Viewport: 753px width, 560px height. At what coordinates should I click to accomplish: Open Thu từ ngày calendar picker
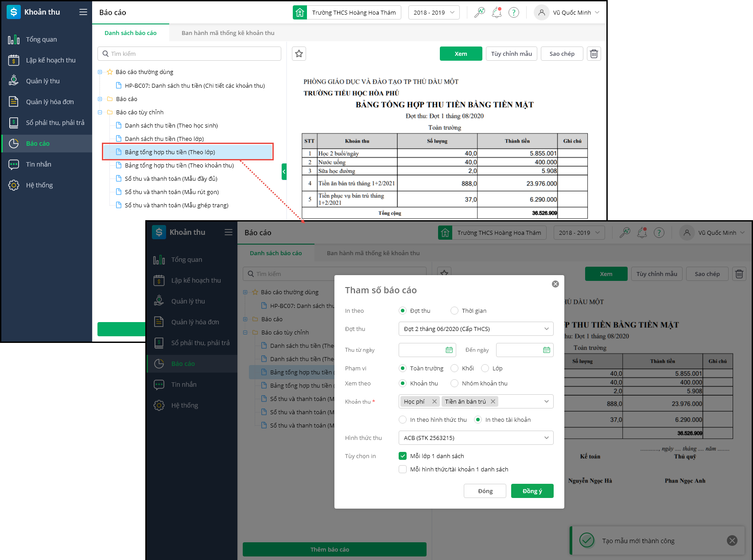coord(449,350)
